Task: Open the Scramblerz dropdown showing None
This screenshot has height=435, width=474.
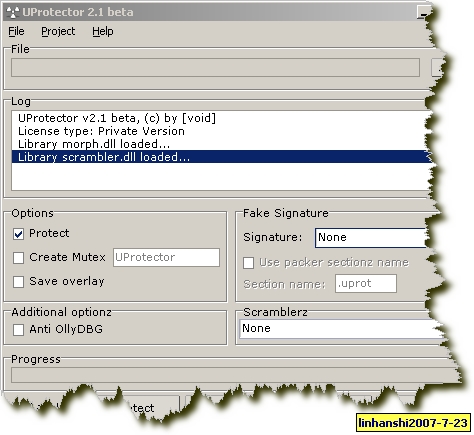Action: pos(340,329)
